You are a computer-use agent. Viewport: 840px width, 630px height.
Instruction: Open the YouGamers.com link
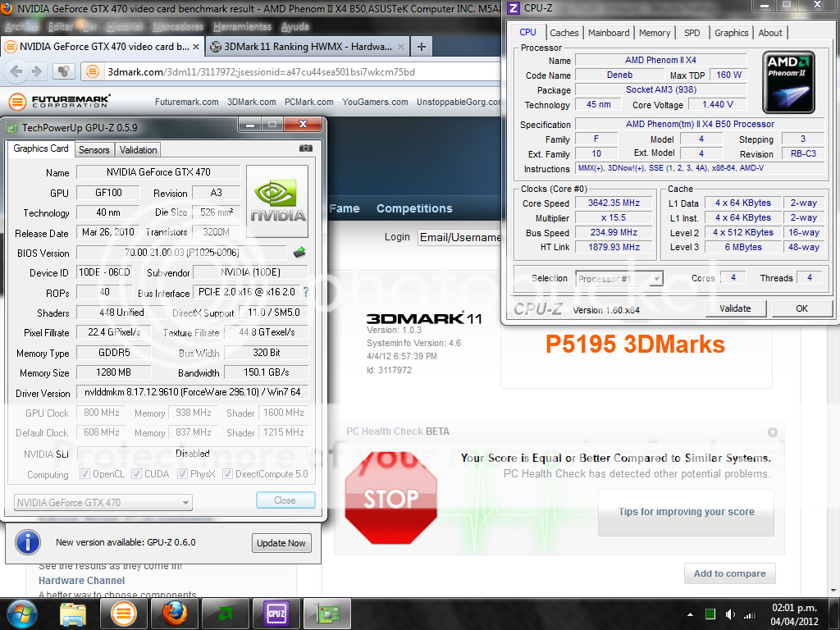(x=375, y=102)
